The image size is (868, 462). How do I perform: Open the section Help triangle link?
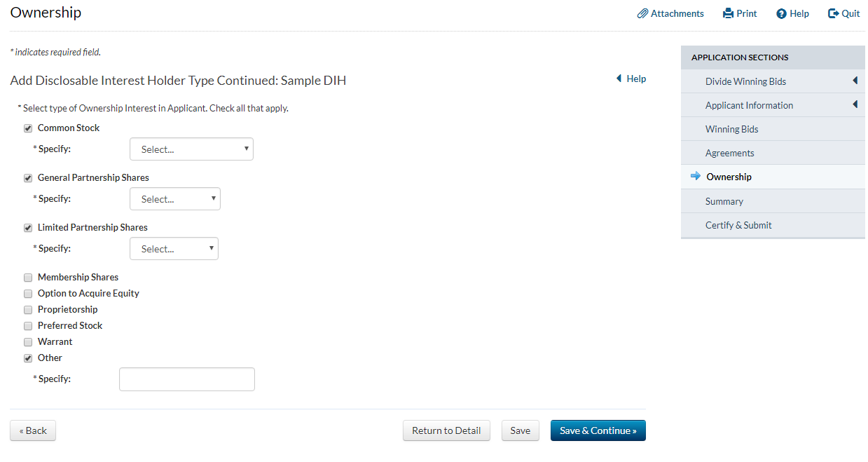619,79
